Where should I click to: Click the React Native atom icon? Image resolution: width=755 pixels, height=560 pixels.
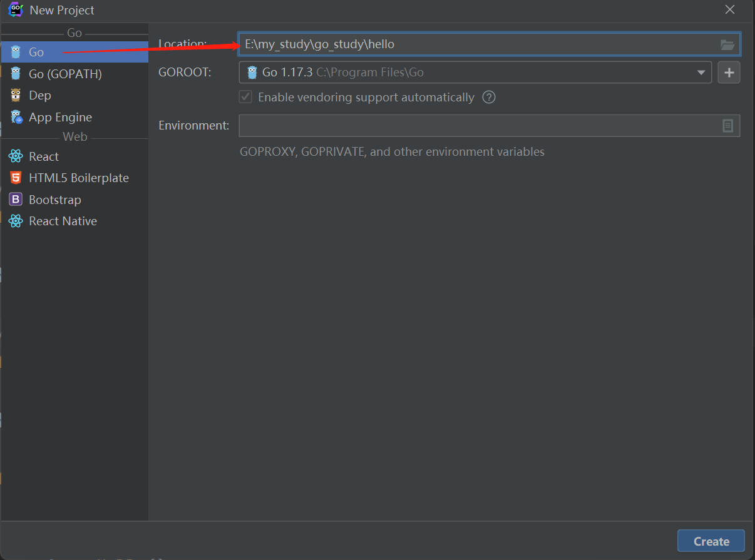[16, 221]
